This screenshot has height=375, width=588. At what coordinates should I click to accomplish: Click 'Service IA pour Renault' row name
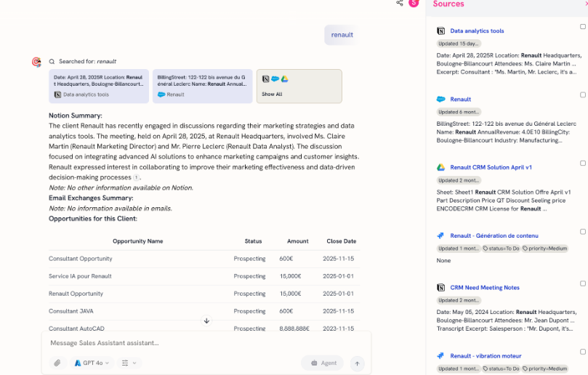pos(80,276)
